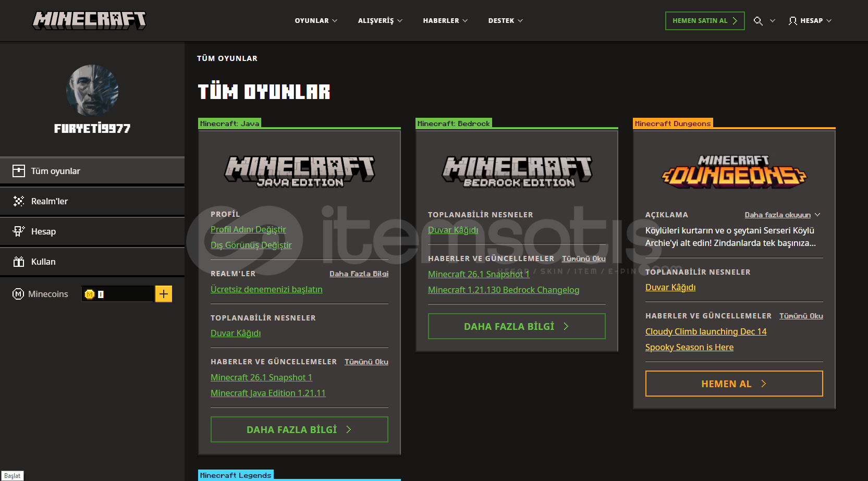
Task: Click Java Edition DAHA FAZLA BİLGİ button
Action: pos(299,429)
